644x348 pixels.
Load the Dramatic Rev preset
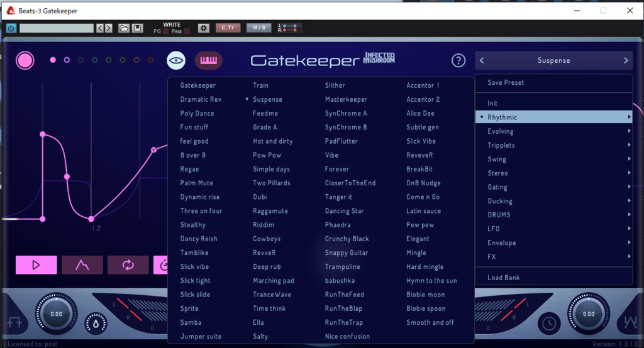pyautogui.click(x=201, y=99)
